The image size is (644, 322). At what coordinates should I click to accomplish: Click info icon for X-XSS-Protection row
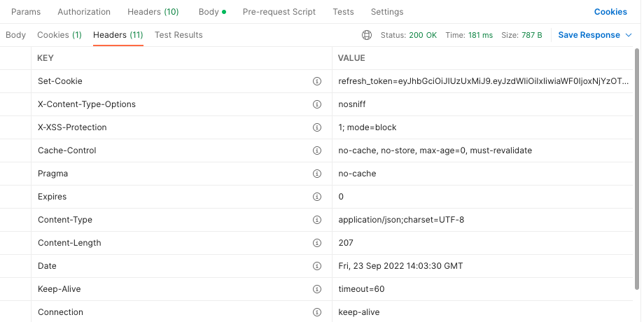(x=316, y=127)
